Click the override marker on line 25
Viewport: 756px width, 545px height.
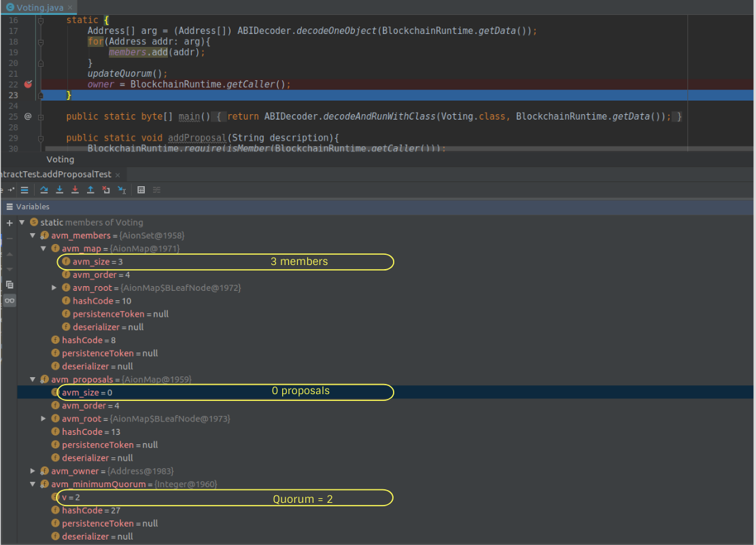click(28, 117)
